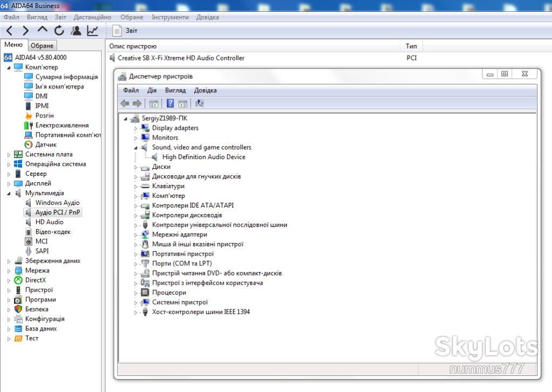Image resolution: width=552 pixels, height=392 pixels.
Task: Expand the Мережні адаптери category
Action: [135, 235]
